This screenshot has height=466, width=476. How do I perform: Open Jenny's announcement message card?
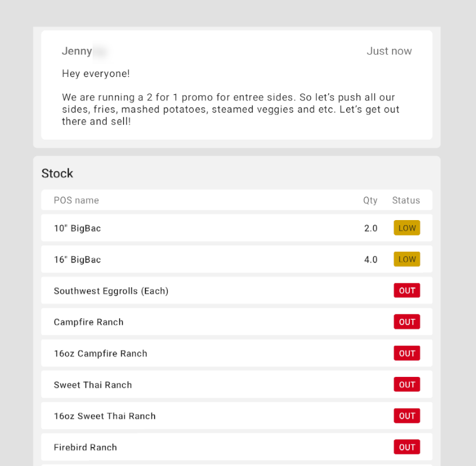pos(236,86)
